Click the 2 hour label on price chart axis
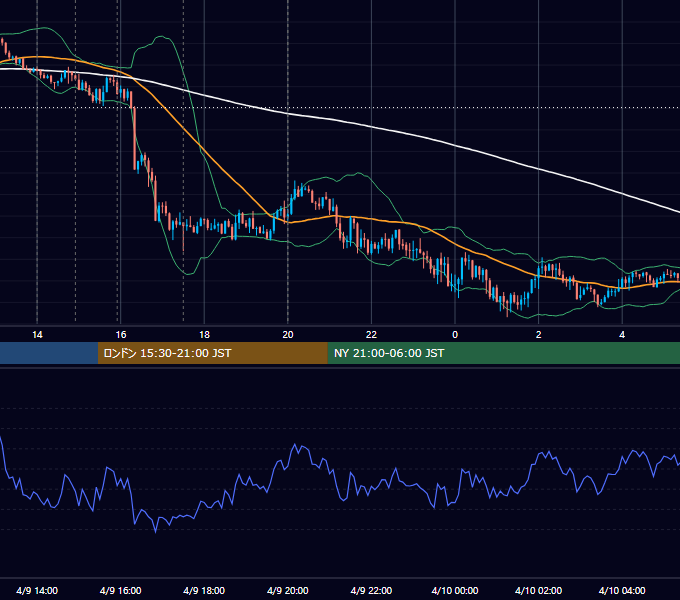The image size is (680, 600). tap(539, 335)
